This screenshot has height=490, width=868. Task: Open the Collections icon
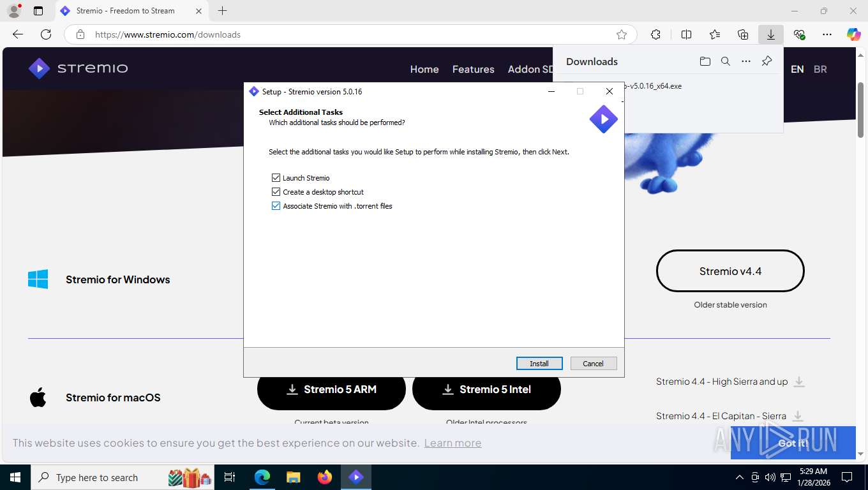tap(743, 34)
